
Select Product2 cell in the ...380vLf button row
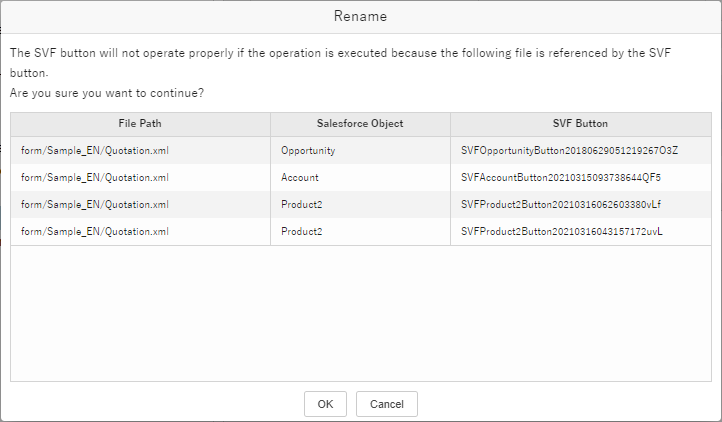tap(360, 205)
